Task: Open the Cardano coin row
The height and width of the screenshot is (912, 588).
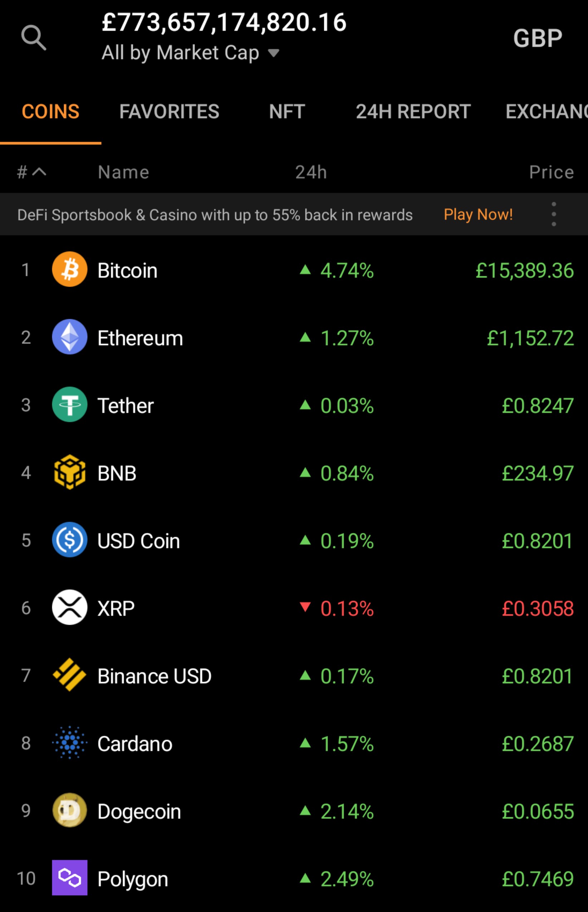Action: click(x=294, y=743)
